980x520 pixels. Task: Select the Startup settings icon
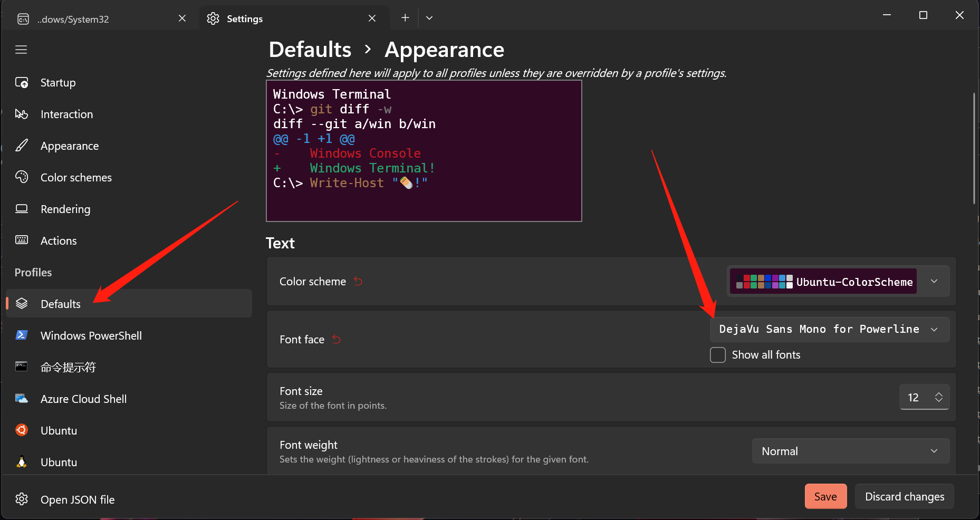tap(22, 82)
